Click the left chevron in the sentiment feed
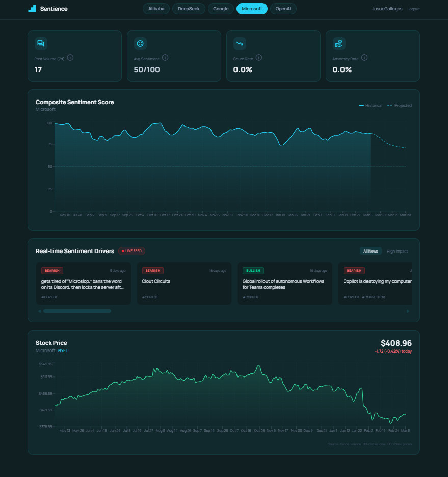The height and width of the screenshot is (477, 448). click(x=39, y=311)
